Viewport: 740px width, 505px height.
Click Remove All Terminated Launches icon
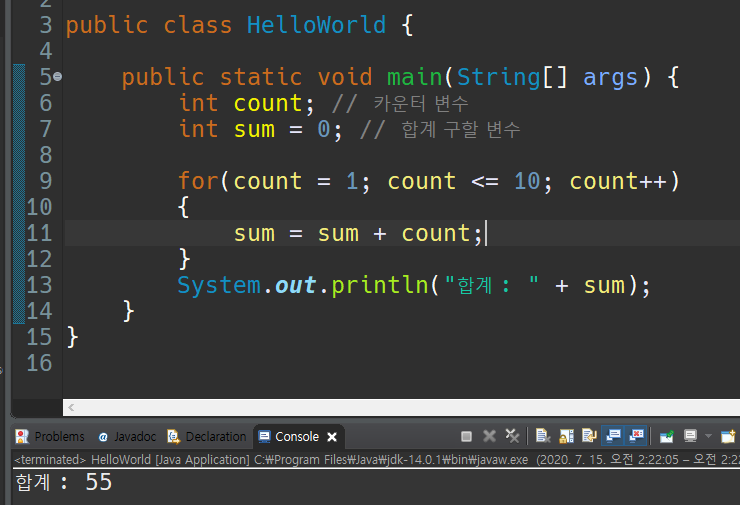pos(512,436)
